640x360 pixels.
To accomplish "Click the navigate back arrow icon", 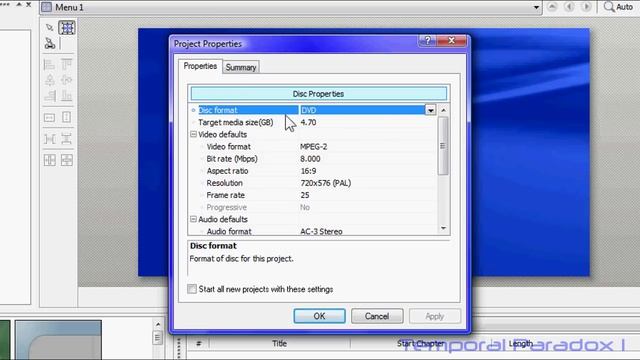I will [569, 7].
